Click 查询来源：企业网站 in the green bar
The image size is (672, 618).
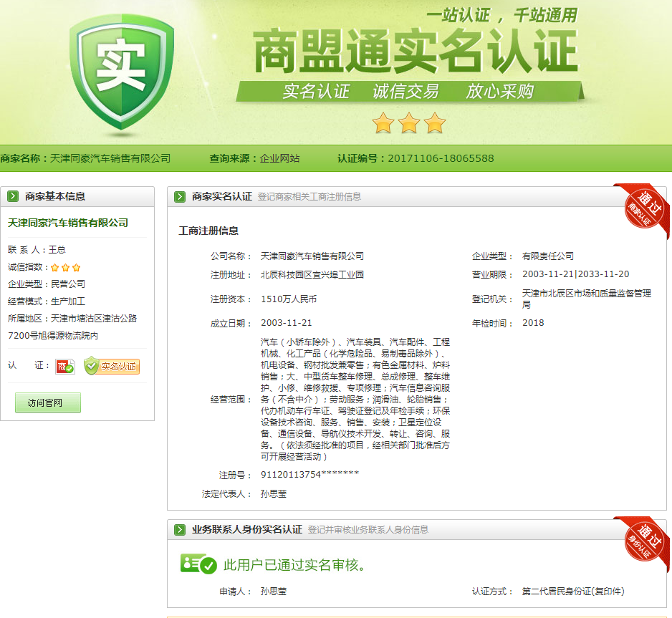(x=254, y=158)
